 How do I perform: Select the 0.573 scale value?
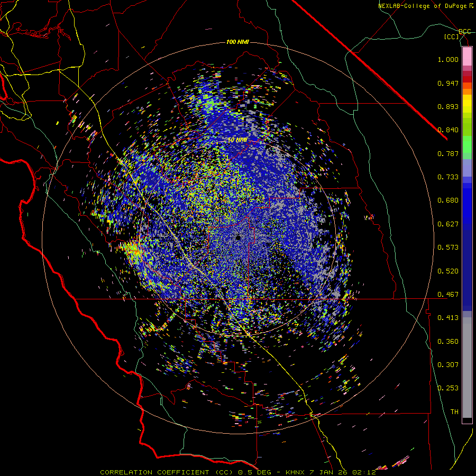click(448, 248)
